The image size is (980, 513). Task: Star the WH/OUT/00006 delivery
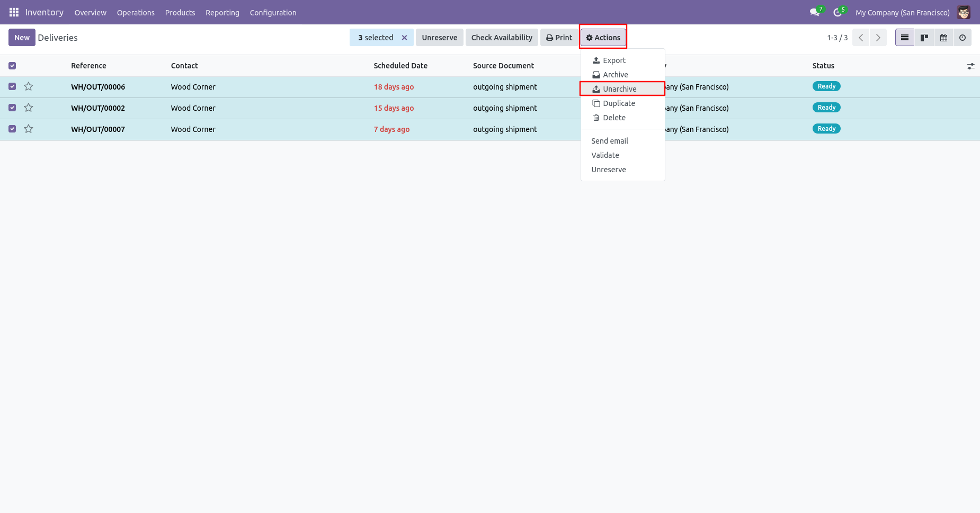tap(29, 86)
